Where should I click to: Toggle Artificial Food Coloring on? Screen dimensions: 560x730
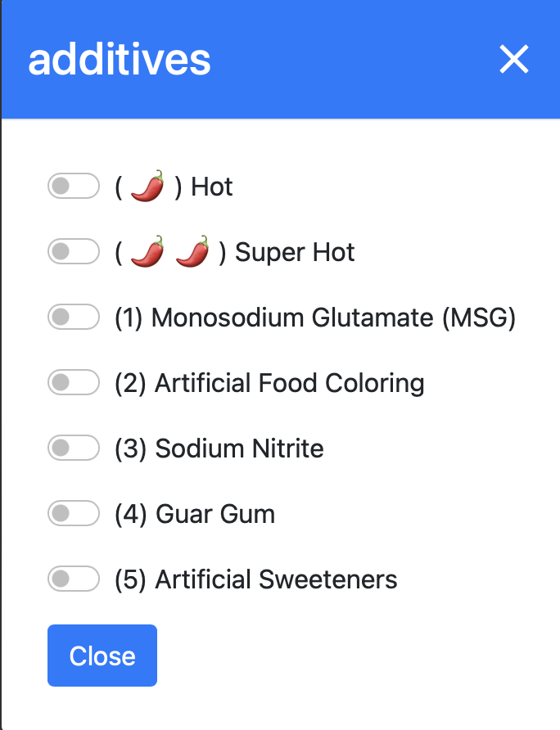[74, 382]
